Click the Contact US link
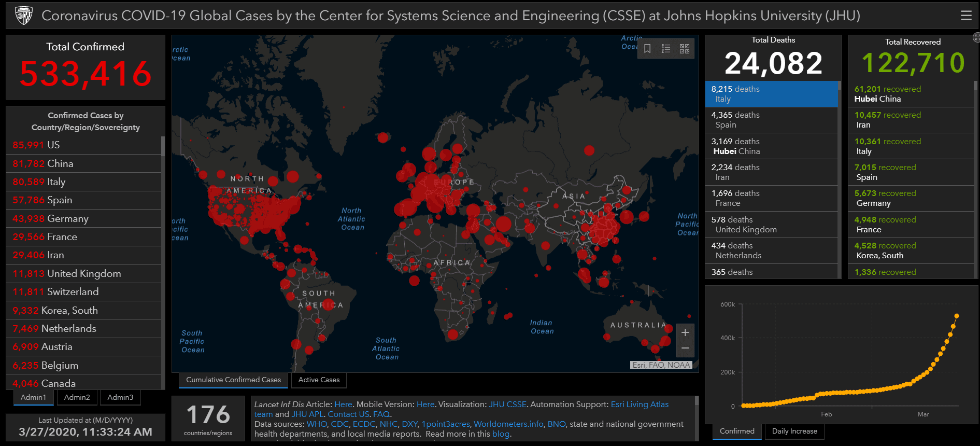This screenshot has width=980, height=446. pos(348,414)
